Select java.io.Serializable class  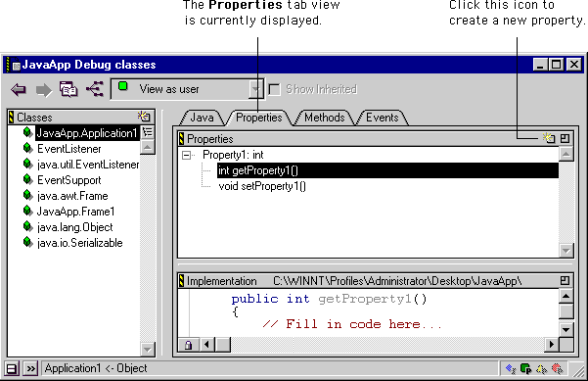pyautogui.click(x=79, y=243)
